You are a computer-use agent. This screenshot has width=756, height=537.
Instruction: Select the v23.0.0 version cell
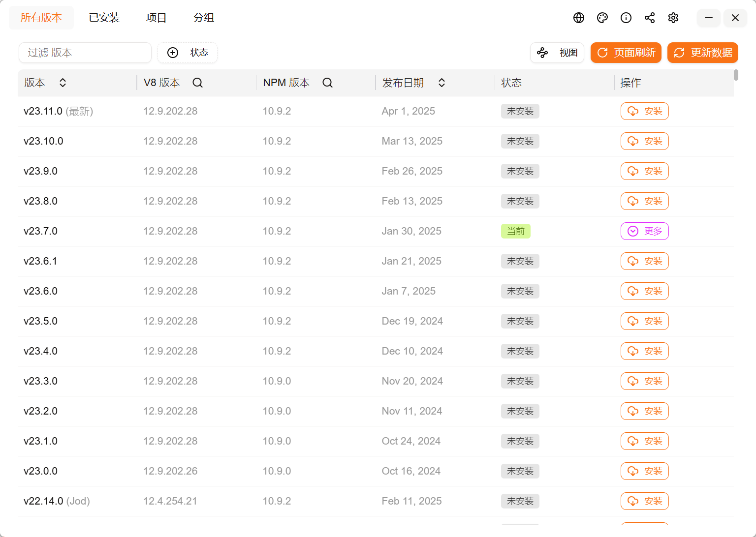coord(41,471)
